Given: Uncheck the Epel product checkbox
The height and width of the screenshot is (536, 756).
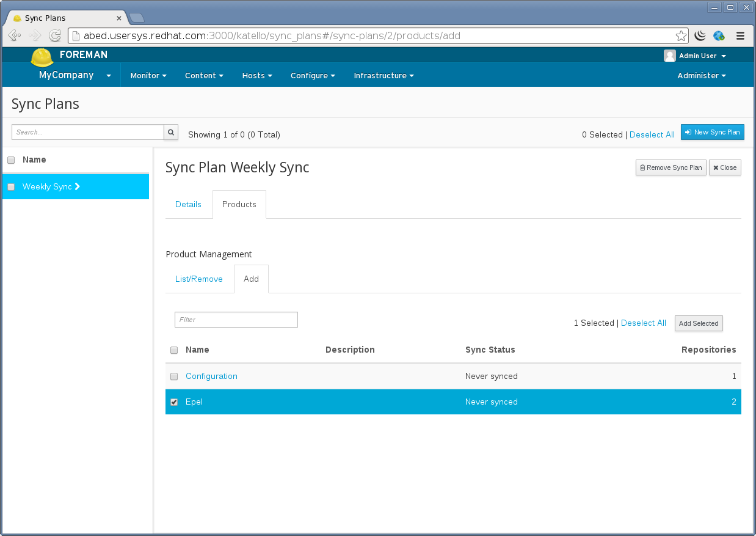Looking at the screenshot, I should [174, 402].
